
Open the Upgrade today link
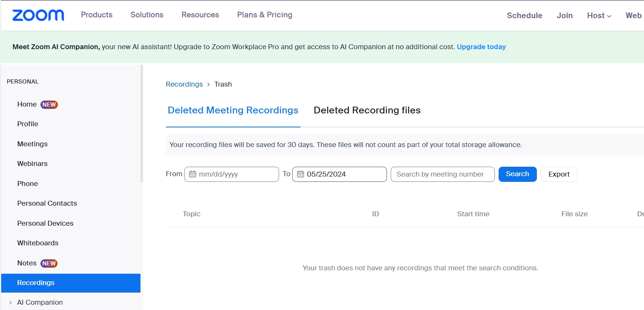pyautogui.click(x=481, y=47)
